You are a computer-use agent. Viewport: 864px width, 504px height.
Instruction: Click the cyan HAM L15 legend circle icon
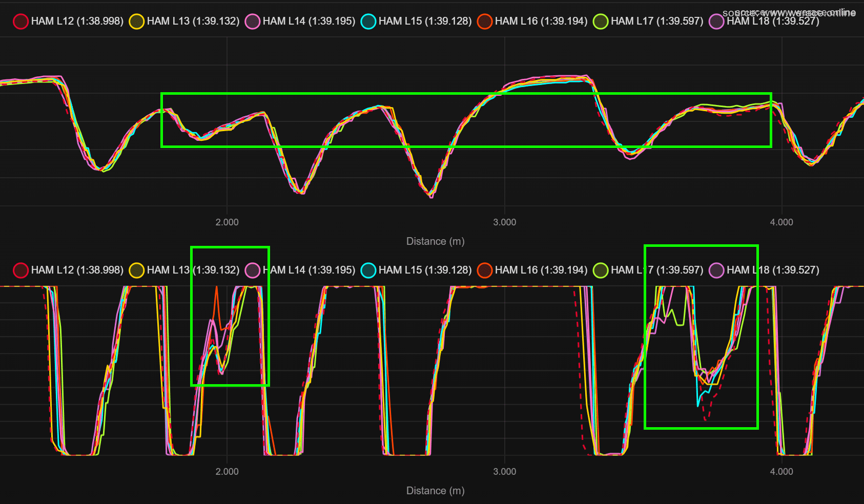[368, 22]
